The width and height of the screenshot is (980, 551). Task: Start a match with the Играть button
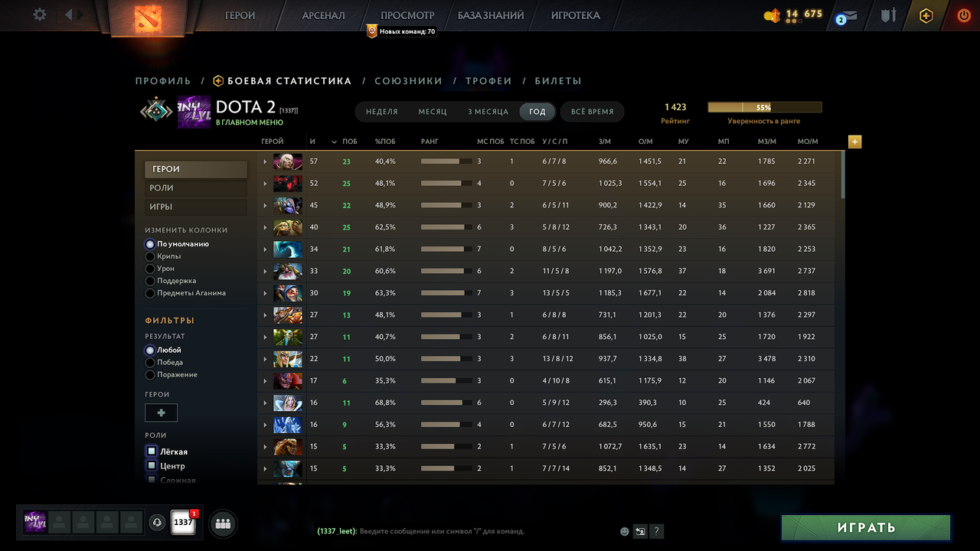(866, 527)
